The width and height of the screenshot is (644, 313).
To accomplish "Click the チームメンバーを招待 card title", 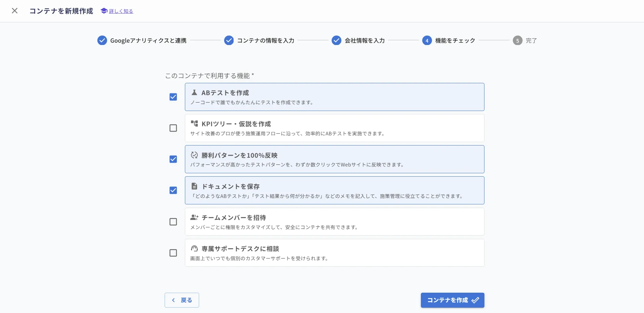I will click(x=234, y=218).
